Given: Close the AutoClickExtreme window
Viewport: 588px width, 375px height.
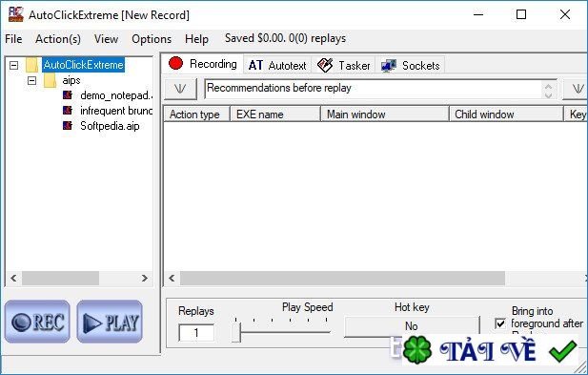Looking at the screenshot, I should coord(565,14).
